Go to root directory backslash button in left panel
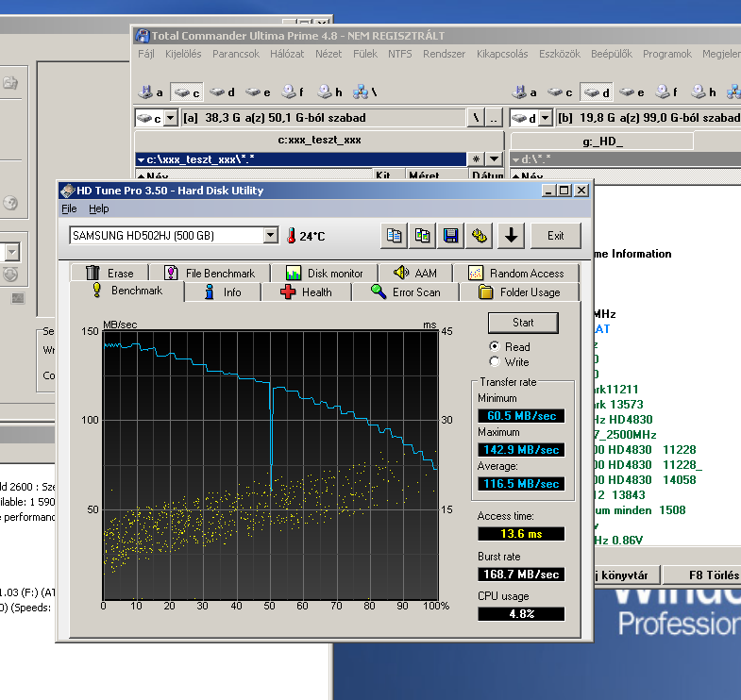741x700 pixels. point(476,118)
